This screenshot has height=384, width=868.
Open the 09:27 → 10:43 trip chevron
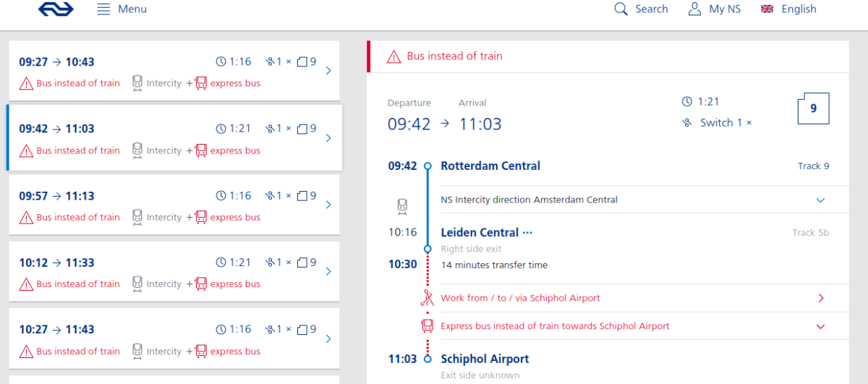tap(328, 71)
